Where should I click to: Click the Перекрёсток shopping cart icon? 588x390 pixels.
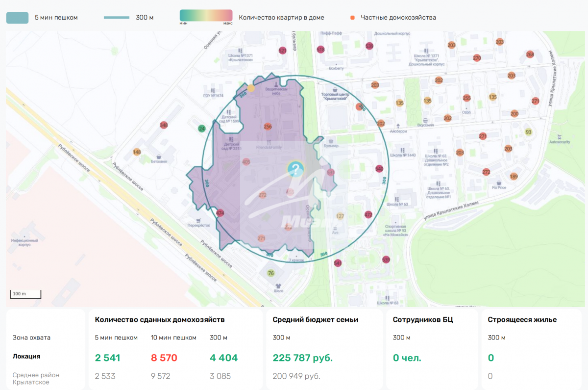click(197, 220)
